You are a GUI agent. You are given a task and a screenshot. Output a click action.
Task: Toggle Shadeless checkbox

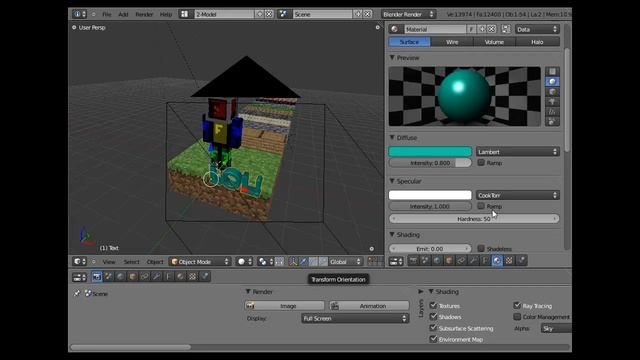click(x=481, y=248)
